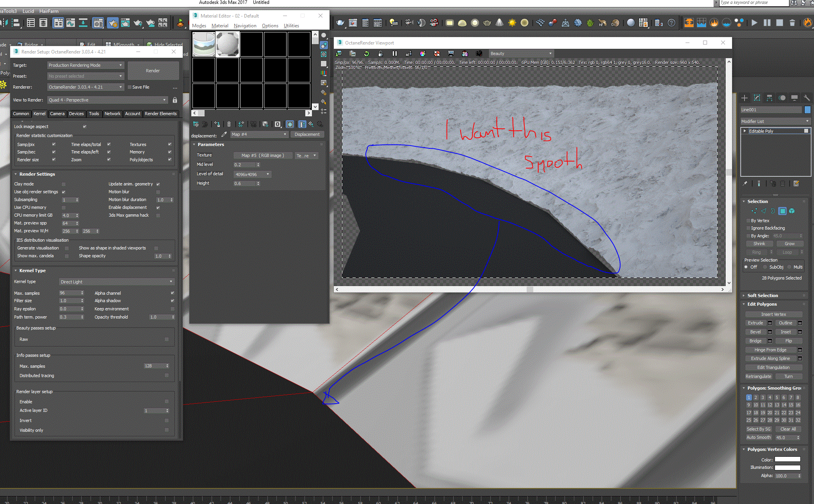
Task: Open the Utilities wrench panel
Action: point(807,98)
